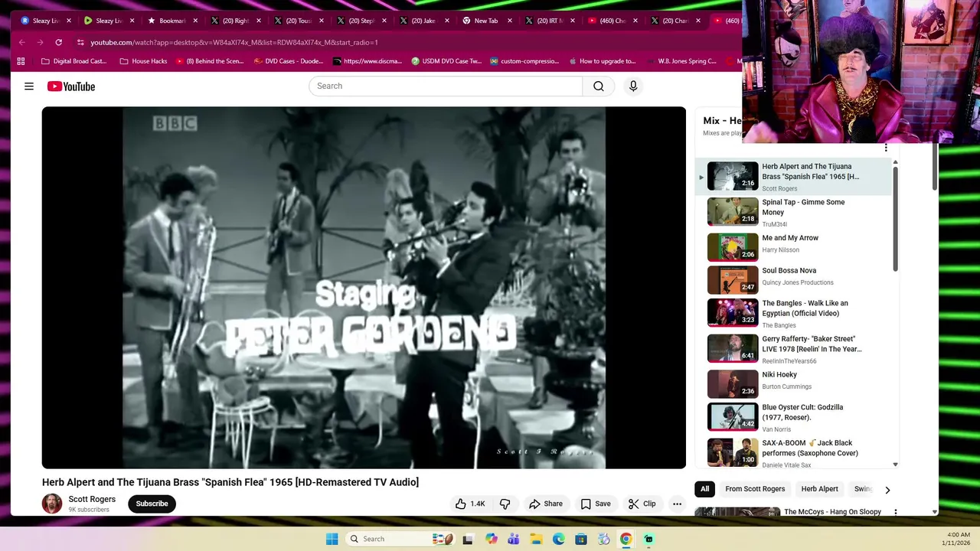Go to the YouTube home logo
Screen dimensions: 980x551
(x=71, y=86)
